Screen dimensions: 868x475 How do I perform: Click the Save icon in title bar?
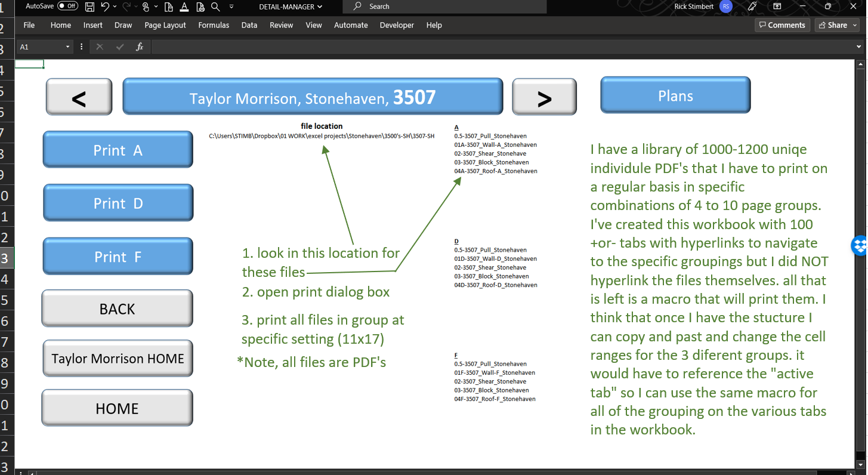[89, 7]
